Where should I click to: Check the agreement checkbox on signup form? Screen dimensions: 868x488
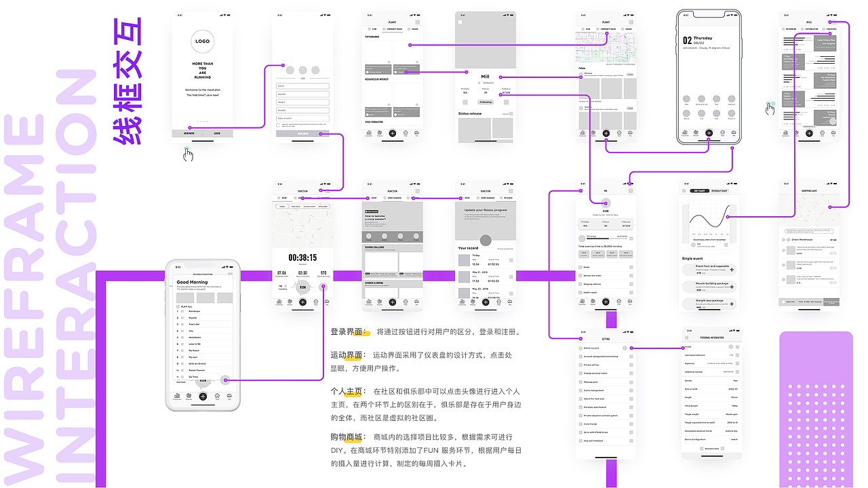278,125
